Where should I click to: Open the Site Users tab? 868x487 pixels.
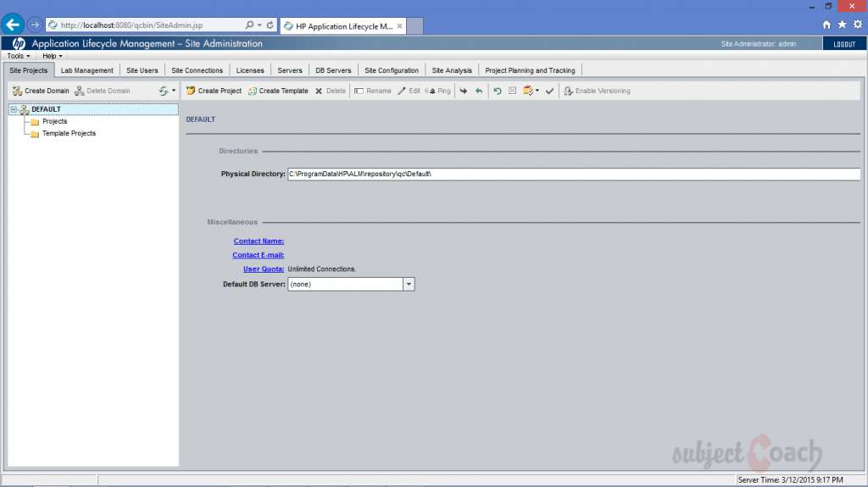pyautogui.click(x=142, y=70)
